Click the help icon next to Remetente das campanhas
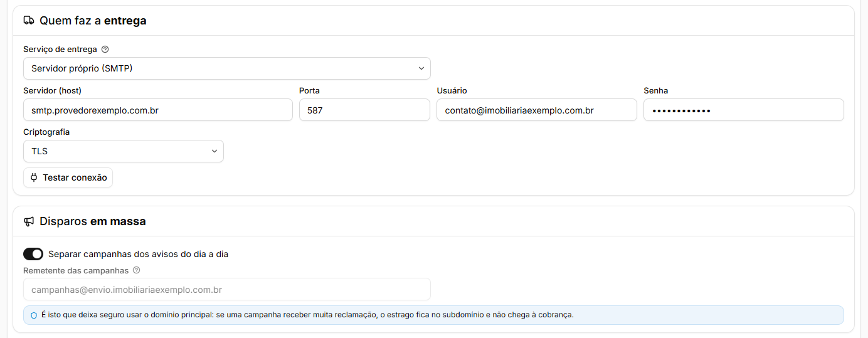Screen dimensions: 868x338 (136, 271)
